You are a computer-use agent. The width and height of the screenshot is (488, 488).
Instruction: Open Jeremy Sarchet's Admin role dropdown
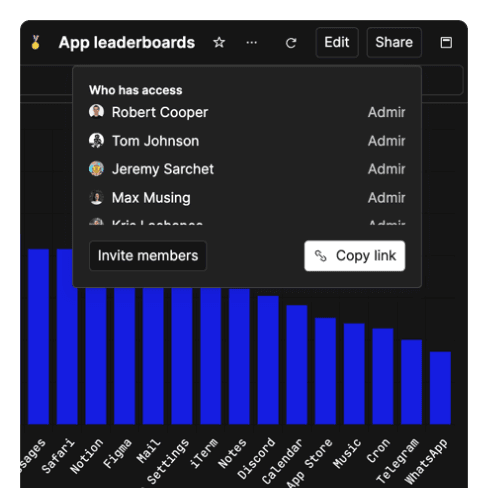click(x=387, y=169)
